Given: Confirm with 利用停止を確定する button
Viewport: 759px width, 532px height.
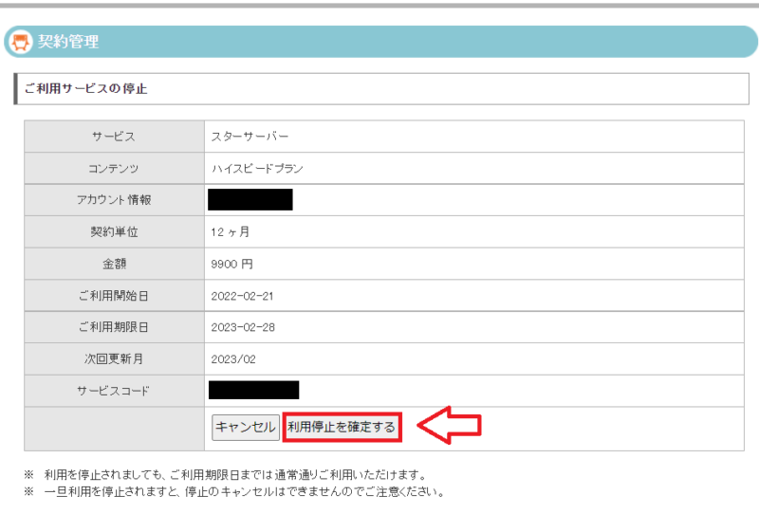Looking at the screenshot, I should tap(342, 428).
